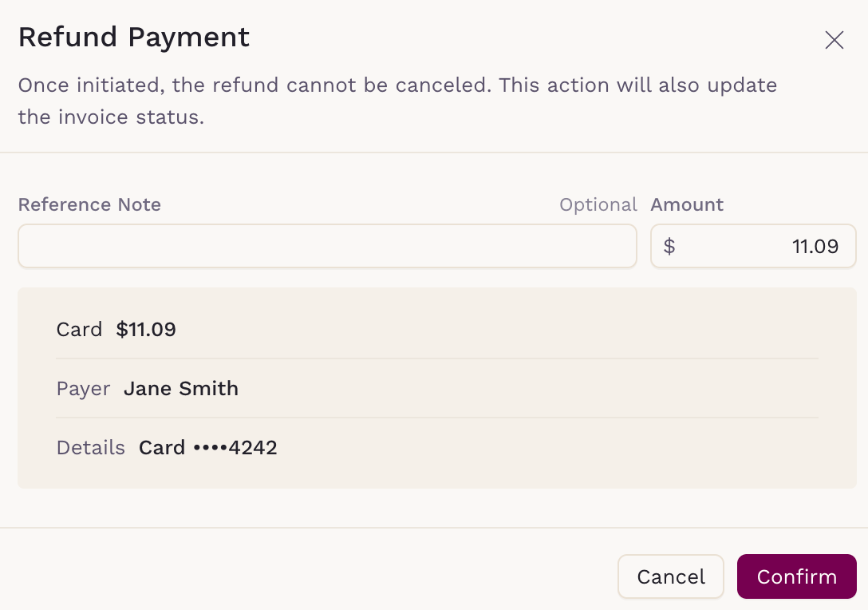
Task: Select the payer name Jane Smith
Action: pos(181,389)
